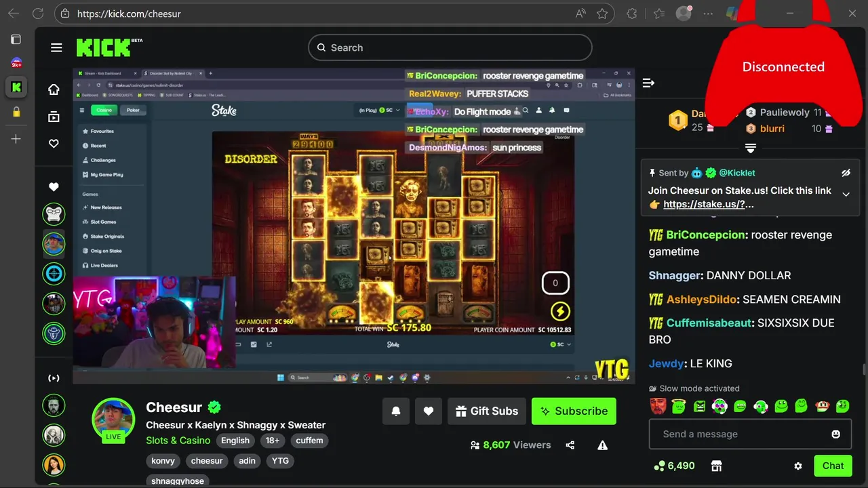
Task: Click the green Chat button
Action: [833, 466]
